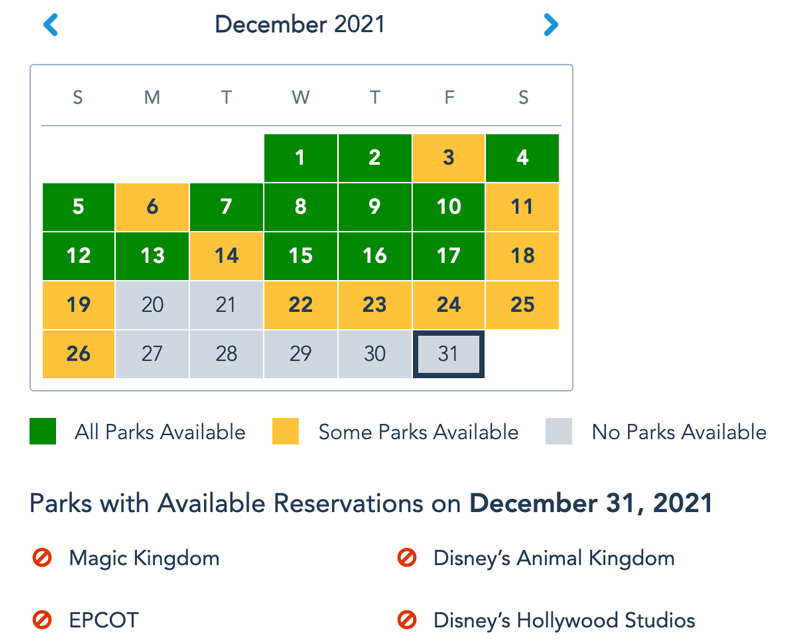Pick December 26 yellow date cell
The width and height of the screenshot is (800, 643).
pos(78,354)
